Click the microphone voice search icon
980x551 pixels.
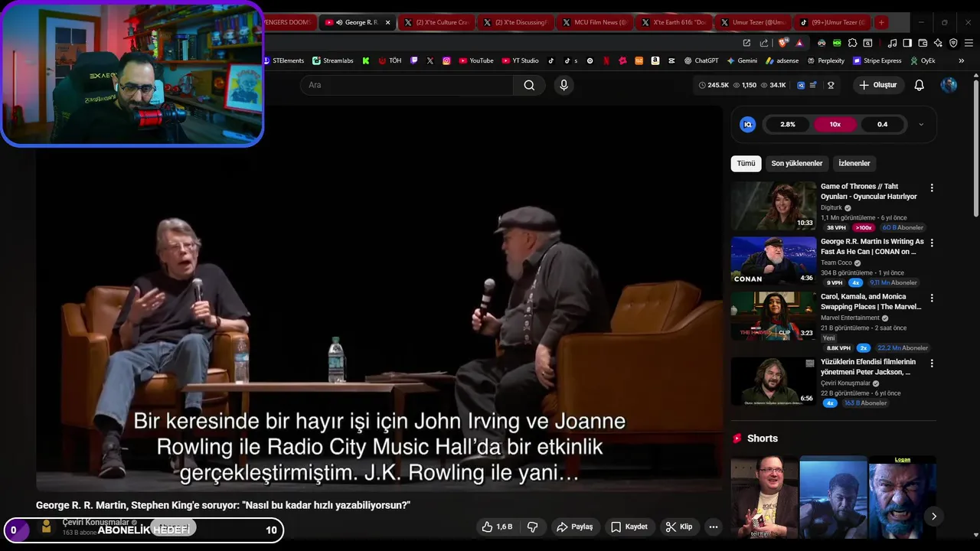tap(564, 85)
